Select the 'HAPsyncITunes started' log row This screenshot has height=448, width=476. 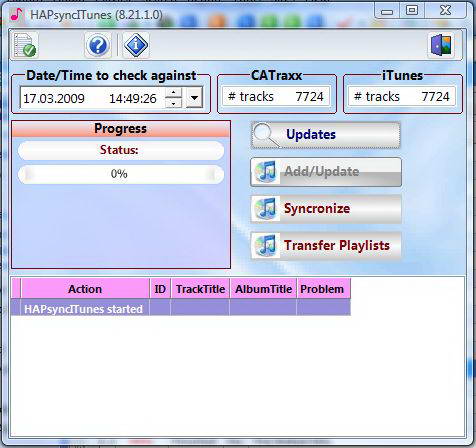pyautogui.click(x=181, y=309)
